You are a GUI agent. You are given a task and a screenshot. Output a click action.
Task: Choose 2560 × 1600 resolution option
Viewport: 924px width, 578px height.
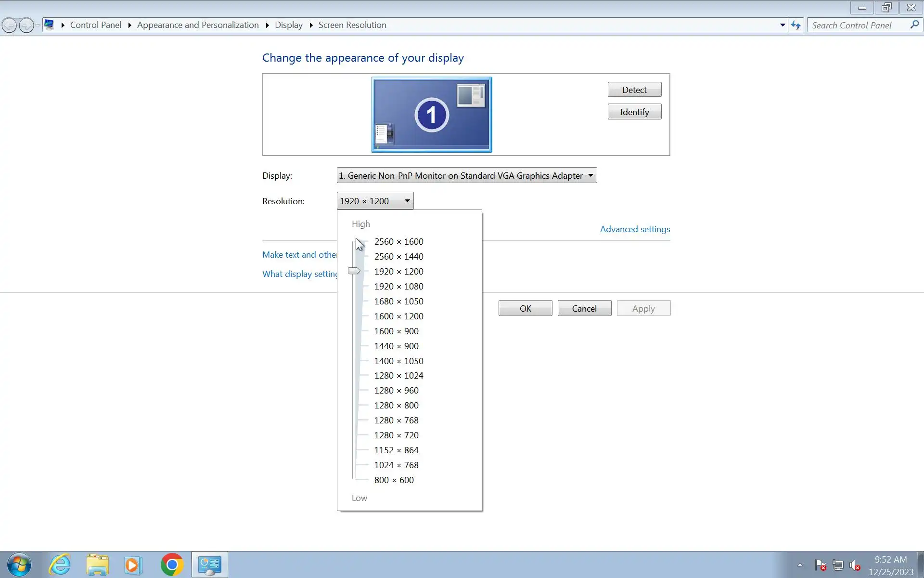coord(398,242)
